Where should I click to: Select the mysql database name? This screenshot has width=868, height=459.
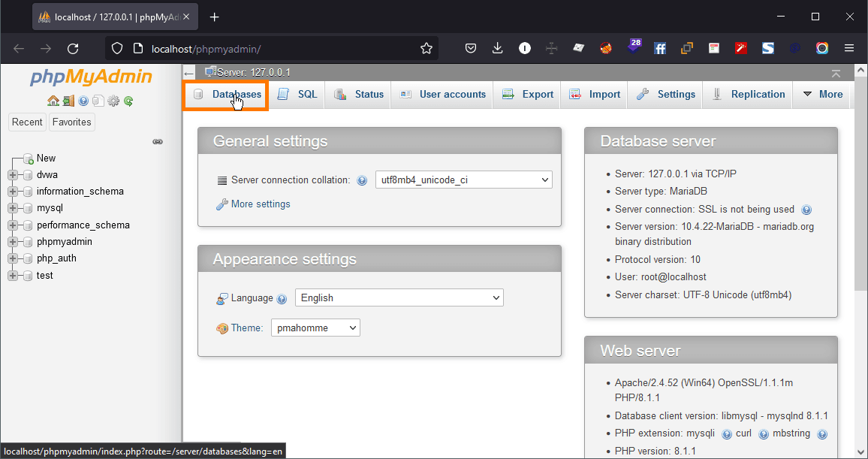(50, 208)
